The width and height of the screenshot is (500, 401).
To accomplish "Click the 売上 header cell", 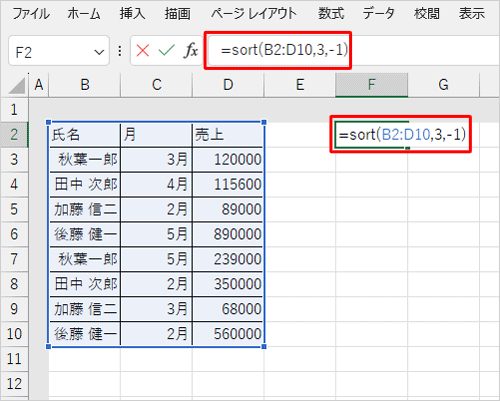I will (228, 135).
